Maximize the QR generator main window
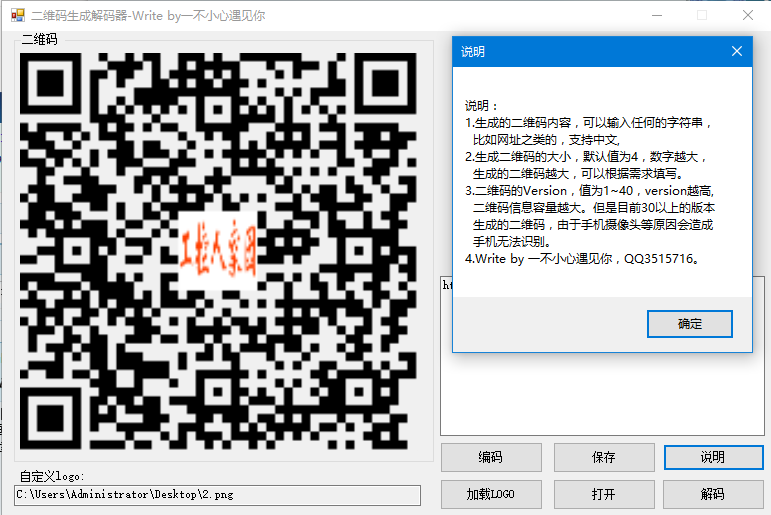The height and width of the screenshot is (515, 771). [x=702, y=15]
